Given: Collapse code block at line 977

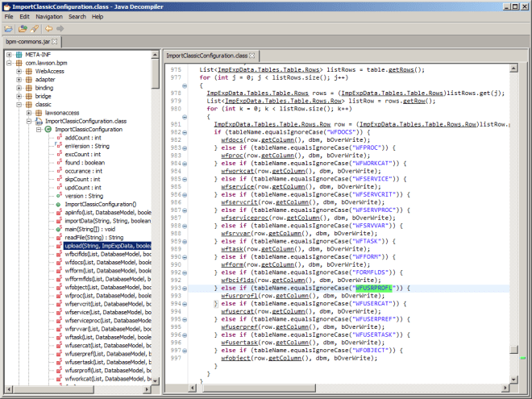Looking at the screenshot, I should click(x=185, y=85).
